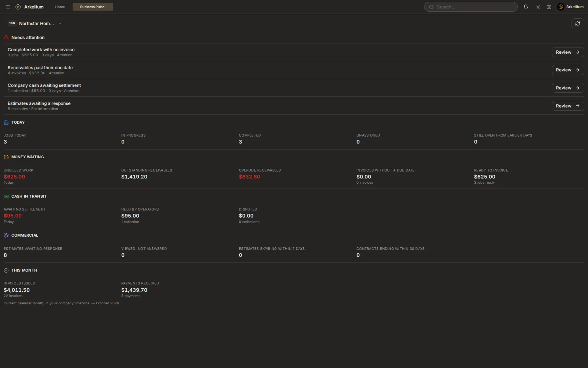The width and height of the screenshot is (588, 368).
Task: Open the hamburger navigation menu
Action: [8, 7]
